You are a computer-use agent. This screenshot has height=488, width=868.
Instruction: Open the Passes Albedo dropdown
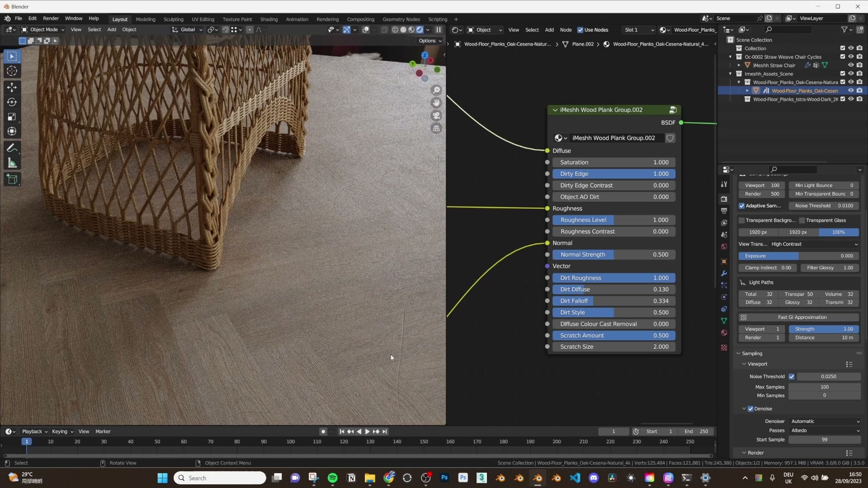[x=825, y=431]
